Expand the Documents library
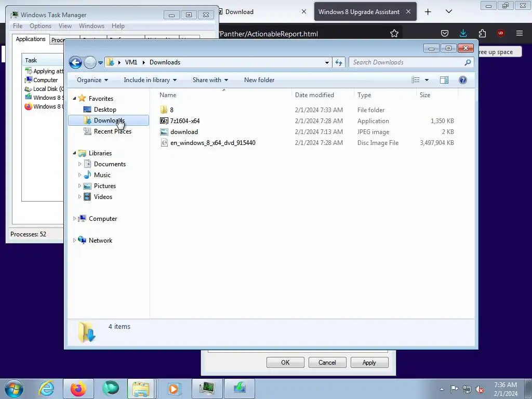Image resolution: width=532 pixels, height=399 pixels. [x=79, y=164]
